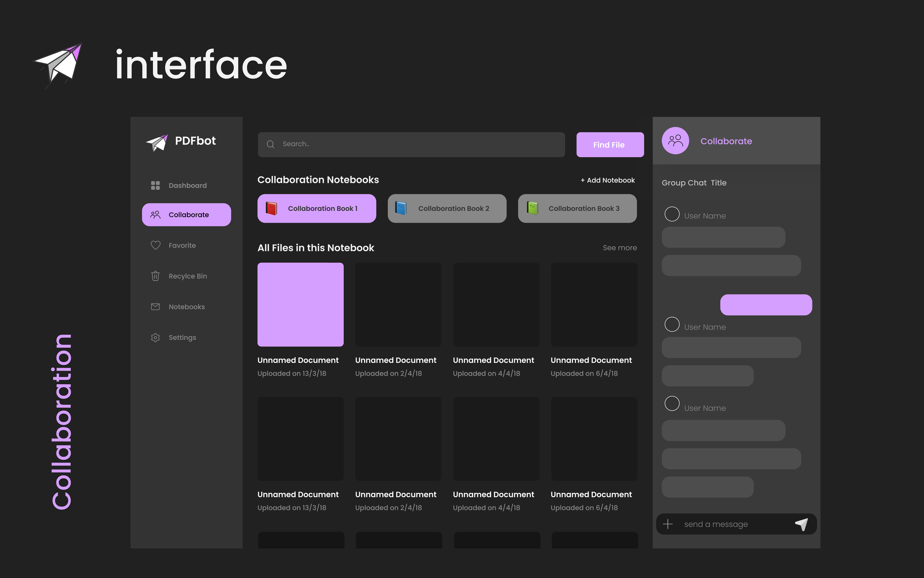Click the See more link
The width and height of the screenshot is (924, 578).
pos(620,248)
